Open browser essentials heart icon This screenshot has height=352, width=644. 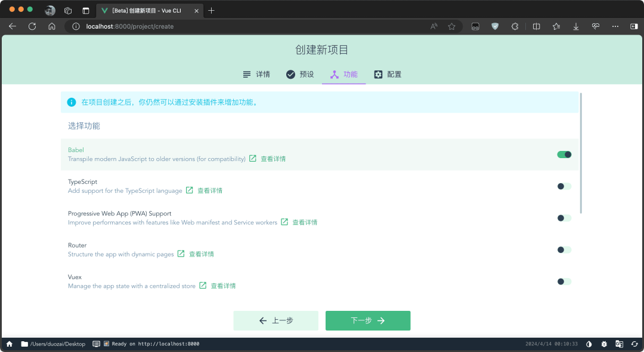click(x=596, y=26)
